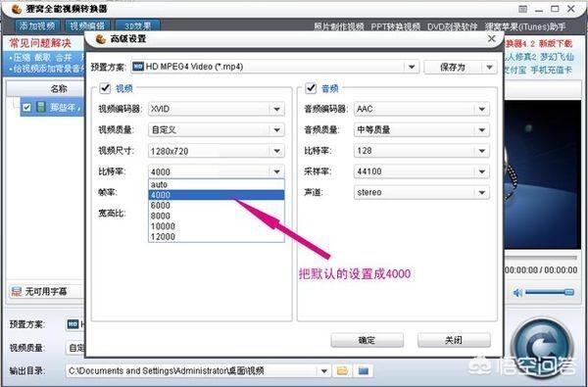Open the DVD刻录软件 link

pos(453,26)
